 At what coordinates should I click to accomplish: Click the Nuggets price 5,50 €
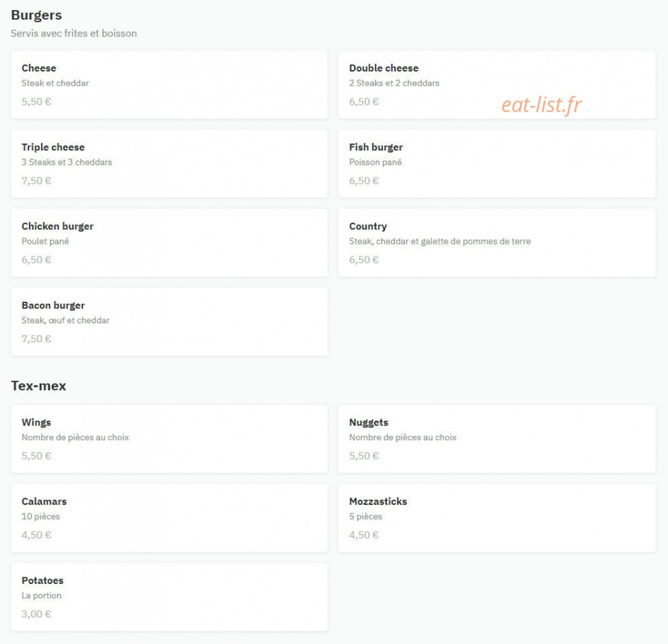[x=364, y=456]
